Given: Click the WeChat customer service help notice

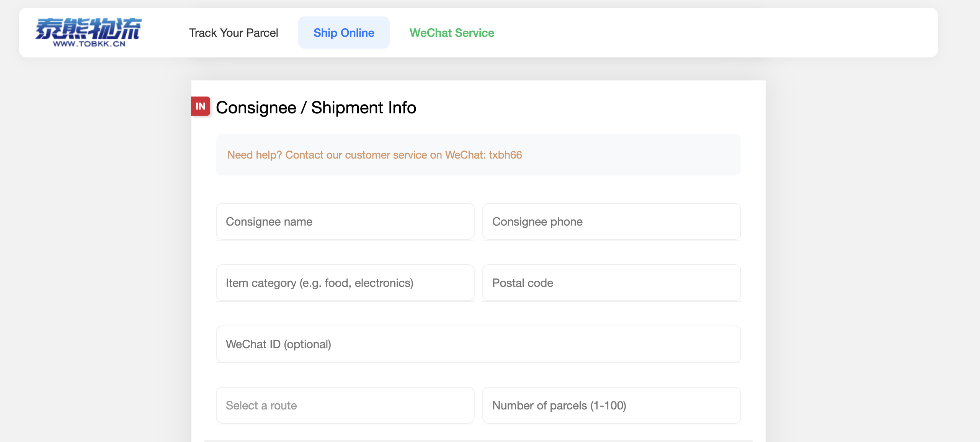Looking at the screenshot, I should click(479, 155).
